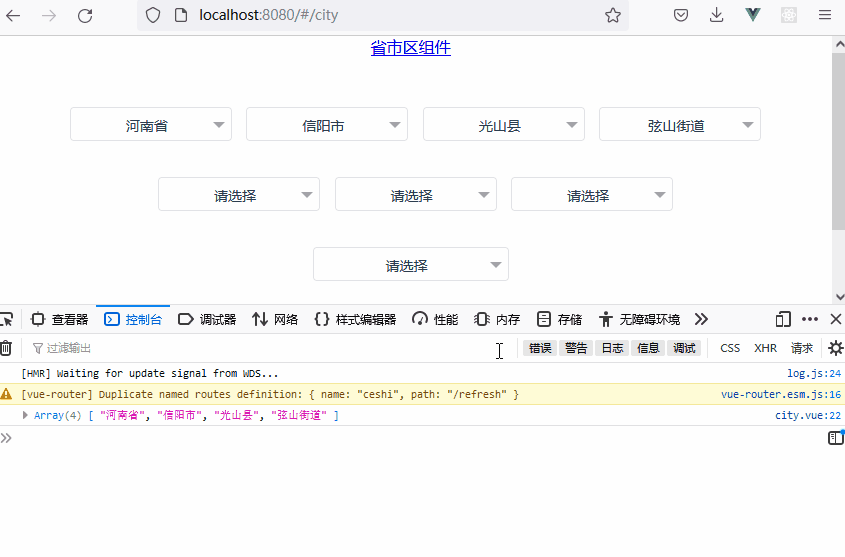Open the 内存 memory tab
The width and height of the screenshot is (845, 557).
(497, 319)
